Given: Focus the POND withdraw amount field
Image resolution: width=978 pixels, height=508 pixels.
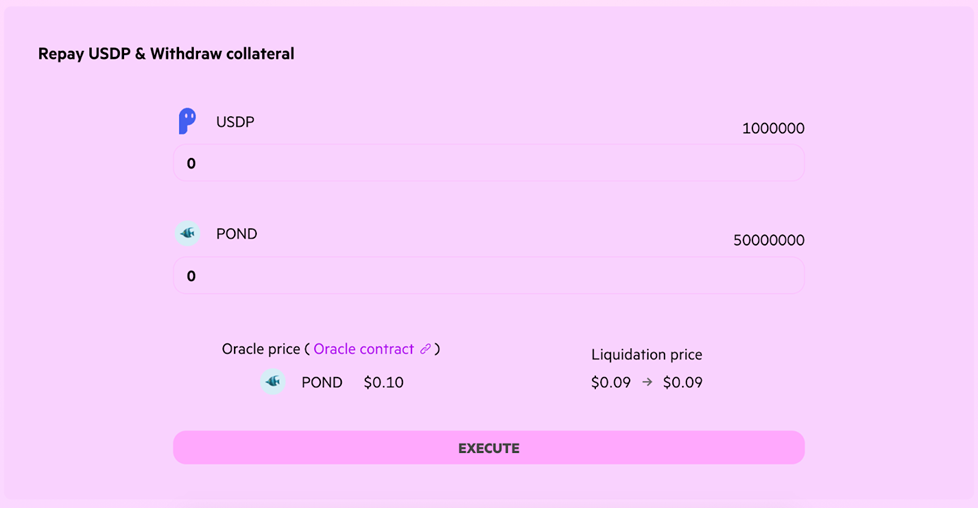Looking at the screenshot, I should [489, 275].
